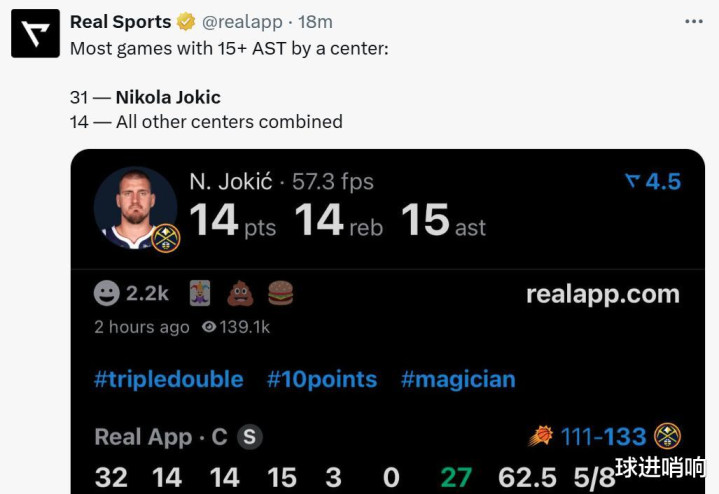Click Nikola Jokić's player headshot
The image size is (719, 494).
click(134, 207)
